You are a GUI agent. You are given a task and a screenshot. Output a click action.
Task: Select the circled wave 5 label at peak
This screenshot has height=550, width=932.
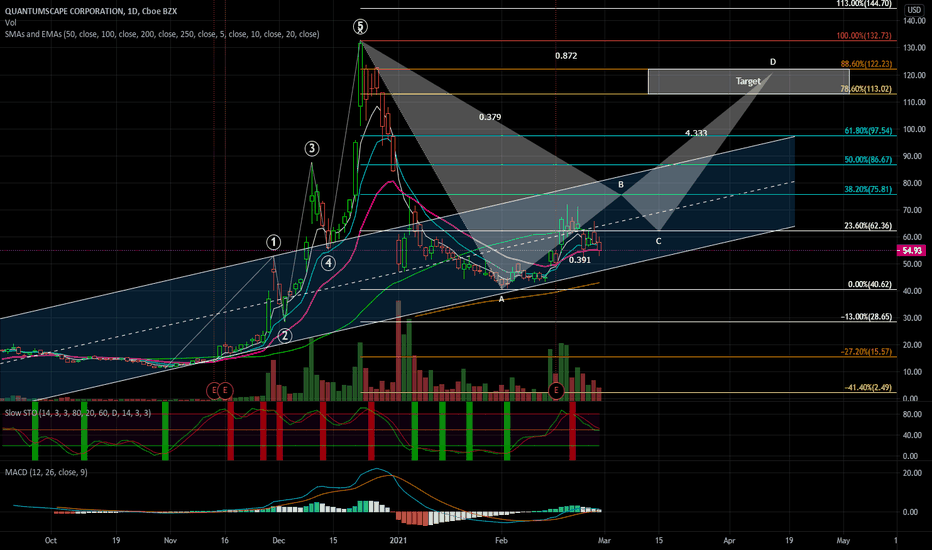(x=360, y=27)
